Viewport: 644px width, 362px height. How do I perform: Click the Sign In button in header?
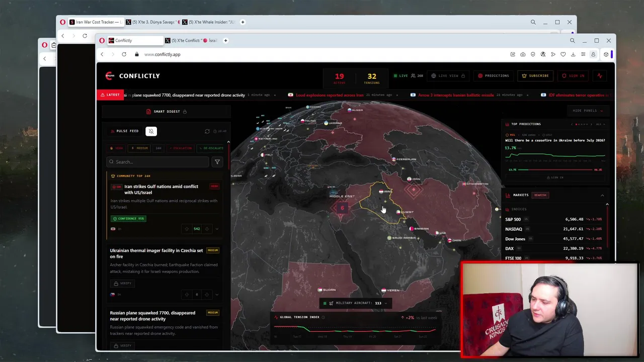[x=573, y=76]
